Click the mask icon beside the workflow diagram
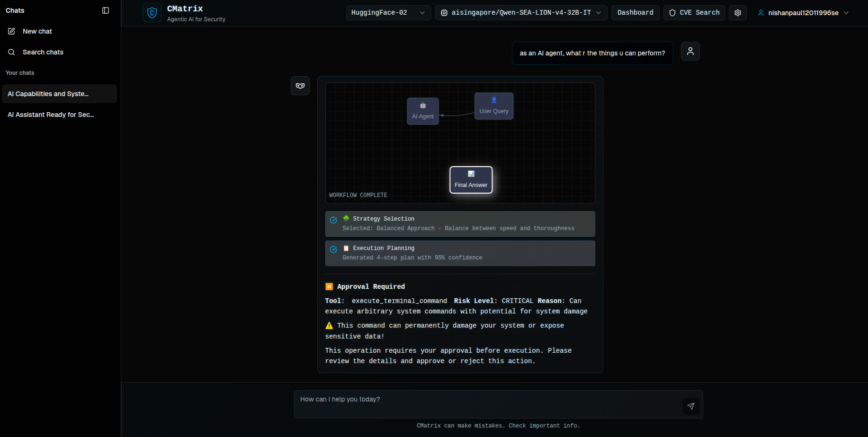This screenshot has width=868, height=437. click(300, 86)
